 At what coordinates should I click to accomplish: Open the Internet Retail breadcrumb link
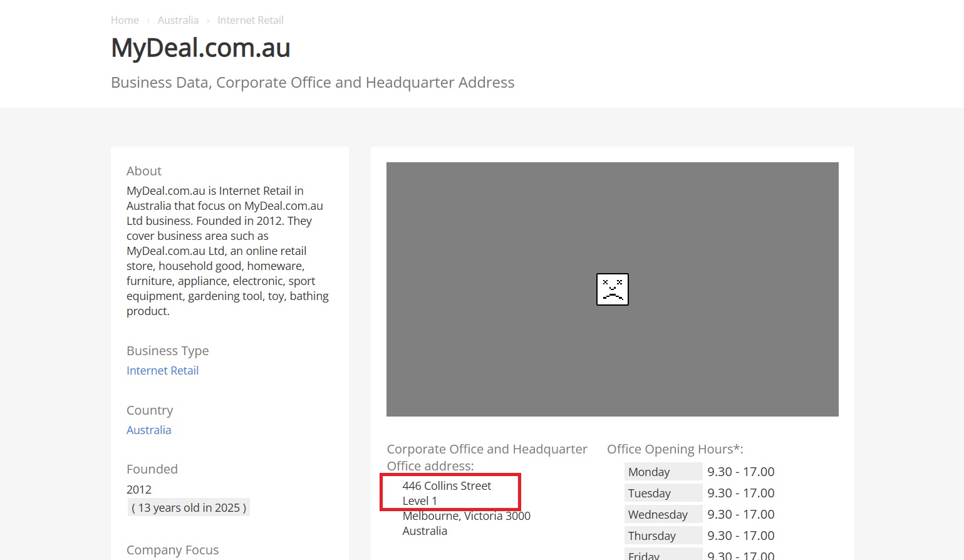point(251,20)
